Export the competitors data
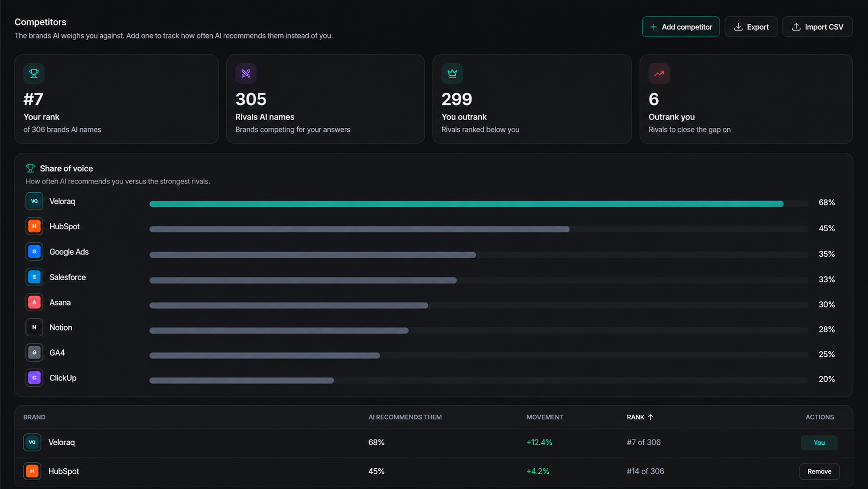 pyautogui.click(x=751, y=27)
